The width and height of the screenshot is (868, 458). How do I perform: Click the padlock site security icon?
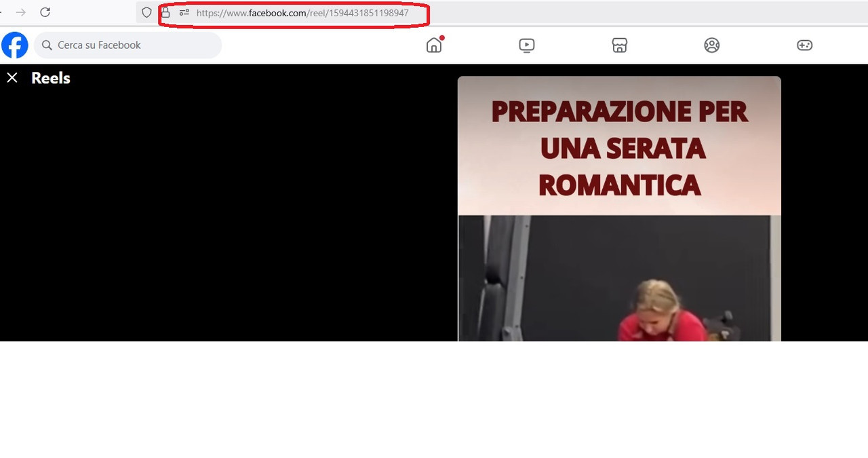point(165,12)
